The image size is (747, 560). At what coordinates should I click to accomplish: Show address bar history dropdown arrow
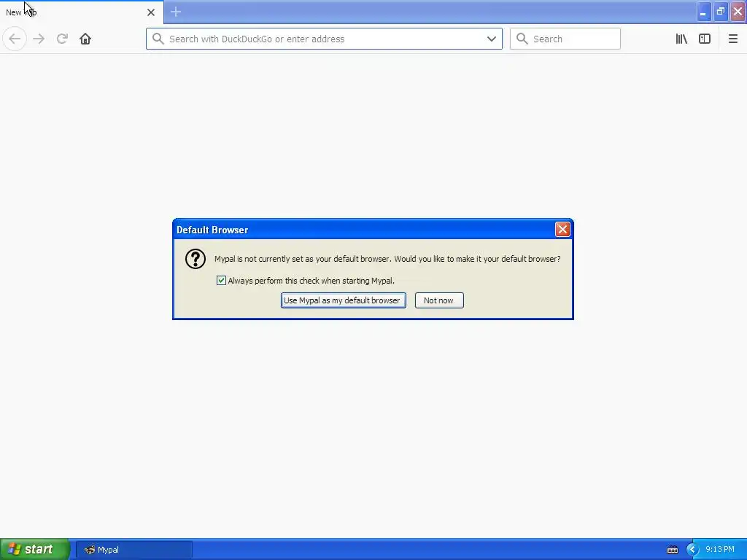(492, 39)
